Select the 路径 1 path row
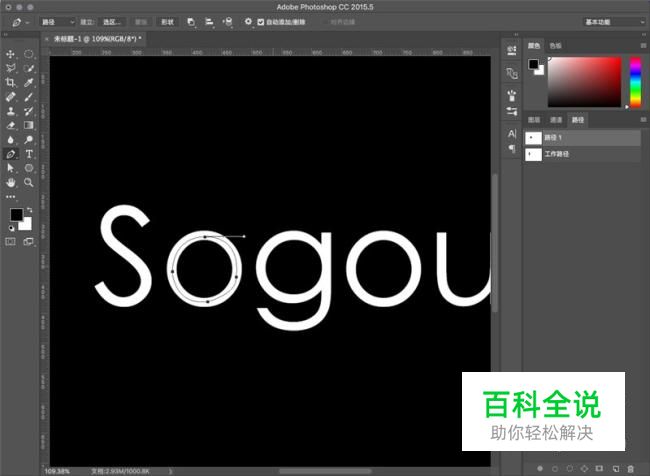The image size is (650, 476). tap(583, 138)
